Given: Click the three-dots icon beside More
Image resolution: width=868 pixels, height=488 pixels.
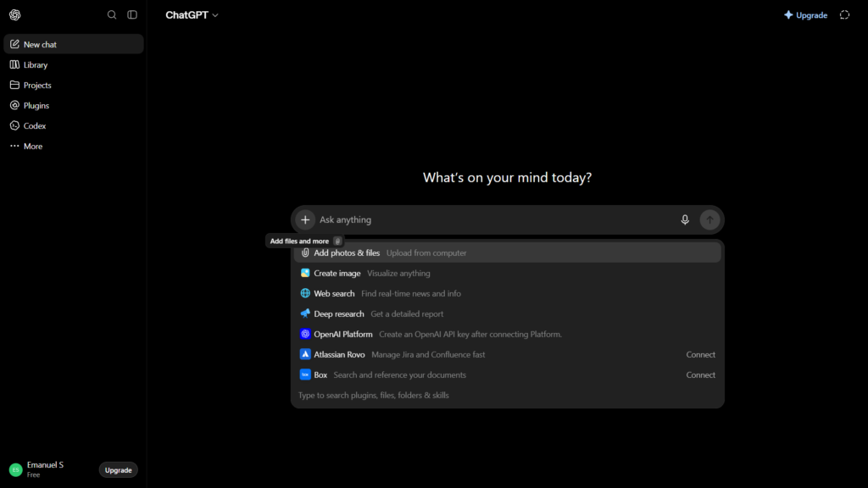Looking at the screenshot, I should [15, 146].
